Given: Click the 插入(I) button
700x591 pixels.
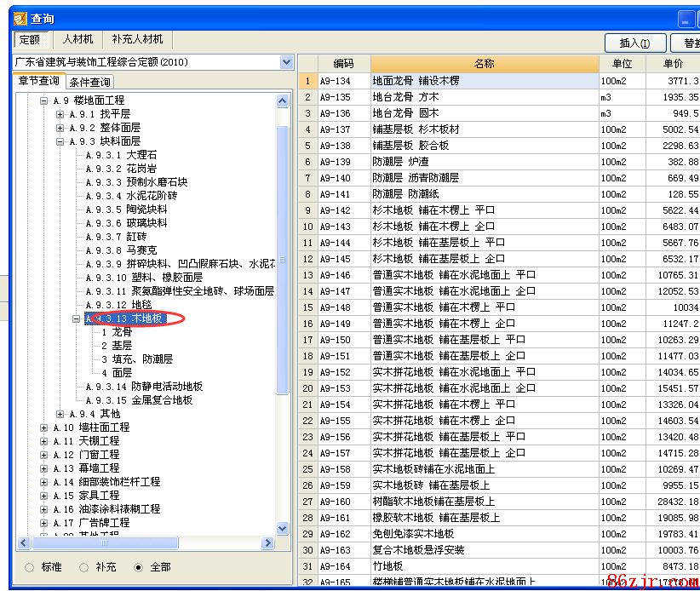Looking at the screenshot, I should [x=634, y=43].
